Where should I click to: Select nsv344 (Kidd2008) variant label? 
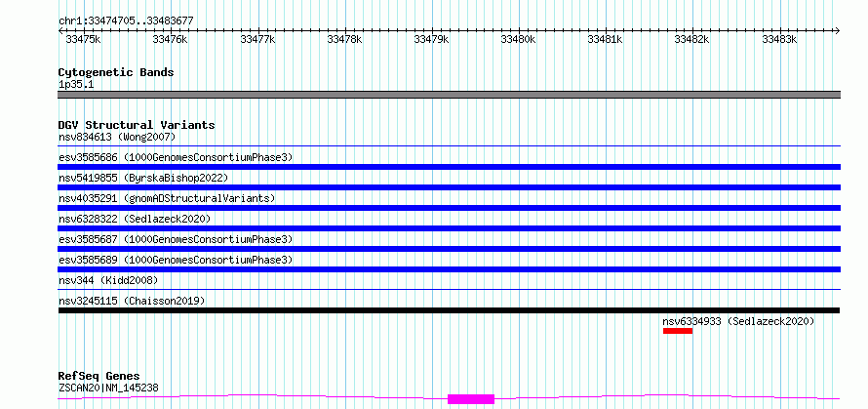[108, 280]
